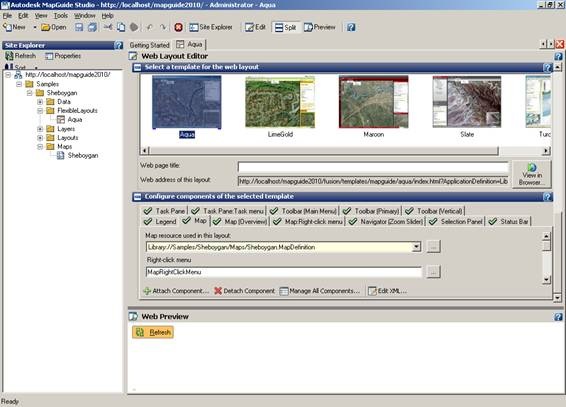Select Aqua layout in site tree
566x407 pixels.
[75, 119]
